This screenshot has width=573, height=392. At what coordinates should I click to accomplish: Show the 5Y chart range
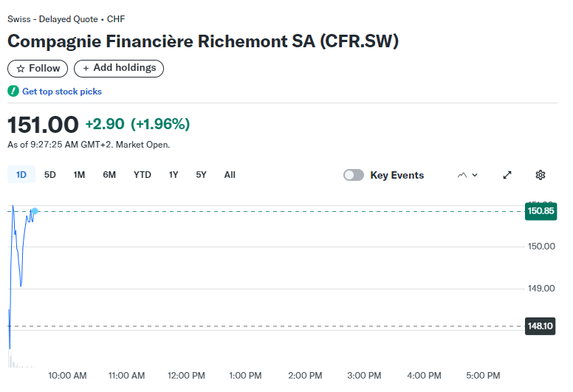pos(201,175)
